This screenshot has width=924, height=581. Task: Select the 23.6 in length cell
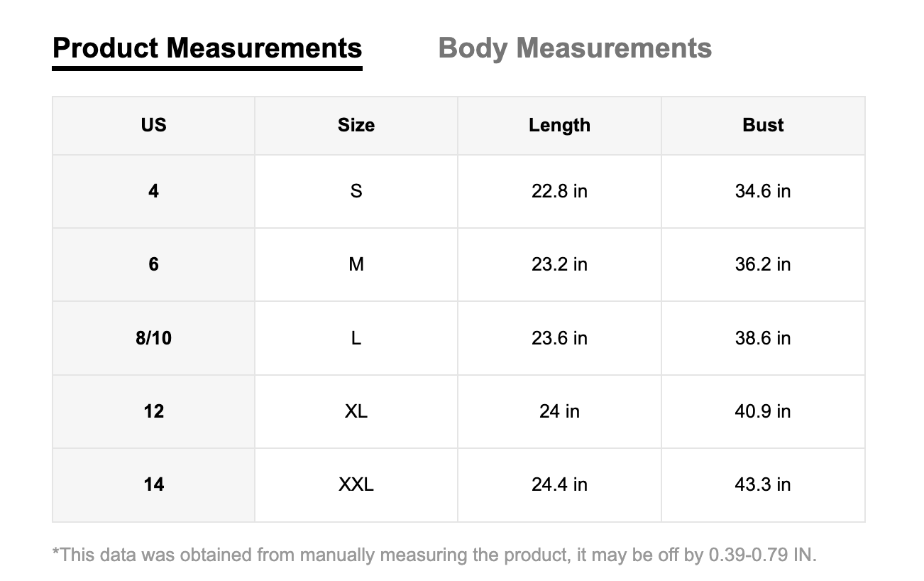click(559, 338)
